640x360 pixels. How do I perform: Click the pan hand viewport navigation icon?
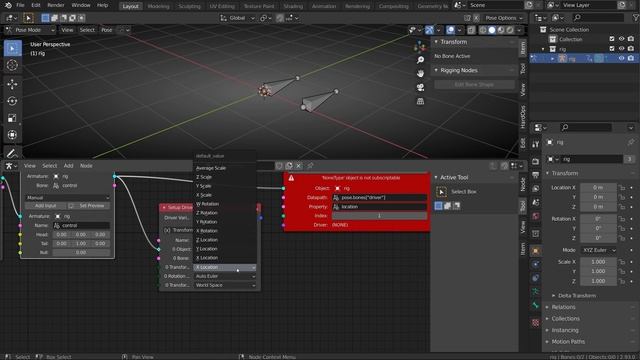[x=420, y=73]
